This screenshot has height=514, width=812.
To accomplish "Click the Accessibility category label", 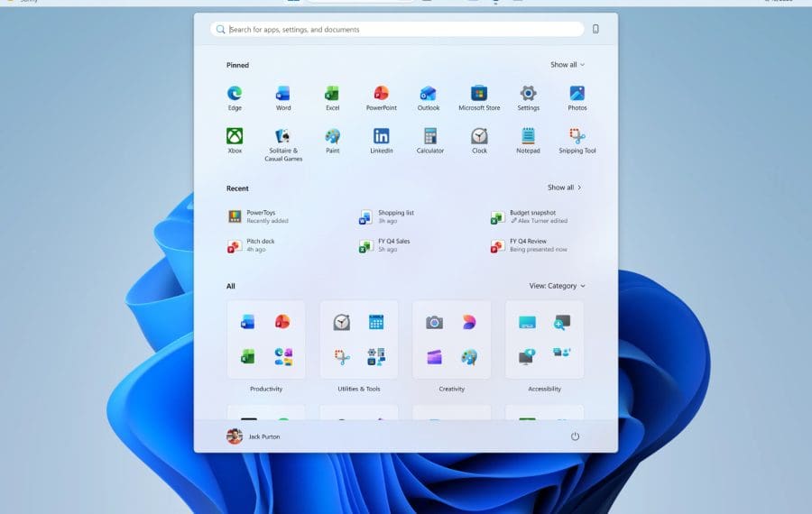I will click(544, 389).
